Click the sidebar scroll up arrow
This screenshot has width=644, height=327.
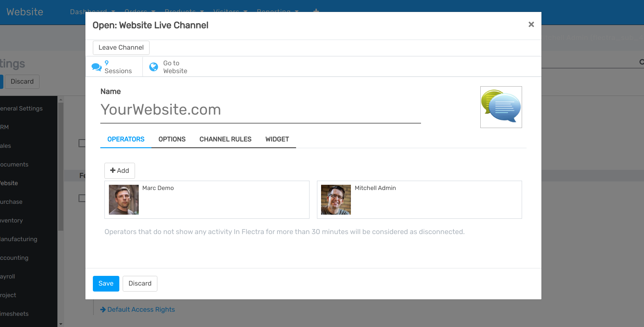pyautogui.click(x=61, y=99)
